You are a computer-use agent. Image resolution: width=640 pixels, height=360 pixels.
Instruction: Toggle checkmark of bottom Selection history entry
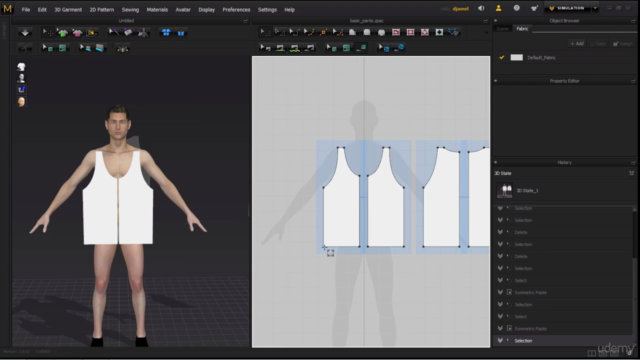[x=500, y=340]
